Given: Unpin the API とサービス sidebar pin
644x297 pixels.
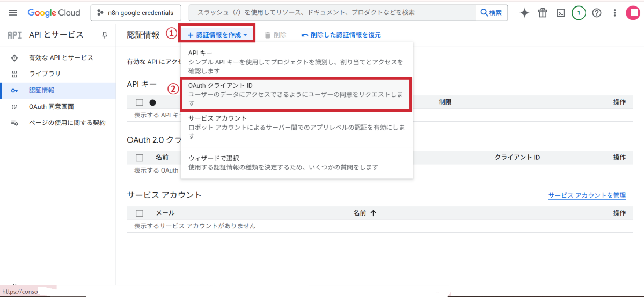Looking at the screenshot, I should click(104, 35).
